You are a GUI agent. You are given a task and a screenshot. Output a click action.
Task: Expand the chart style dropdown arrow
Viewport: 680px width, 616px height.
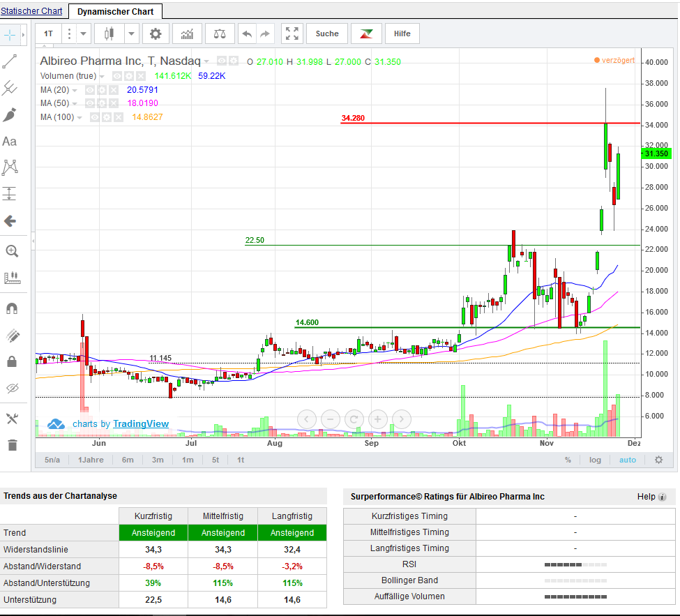[x=131, y=34]
